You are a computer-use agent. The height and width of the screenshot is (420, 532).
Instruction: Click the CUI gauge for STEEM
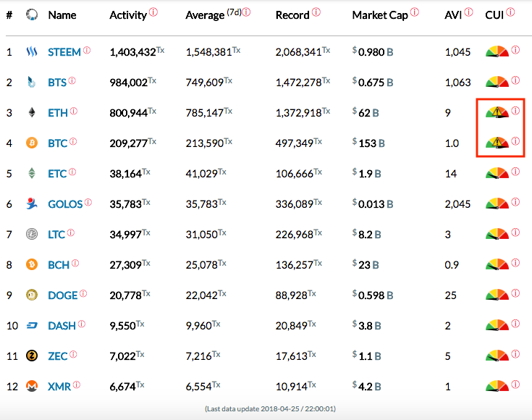497,51
